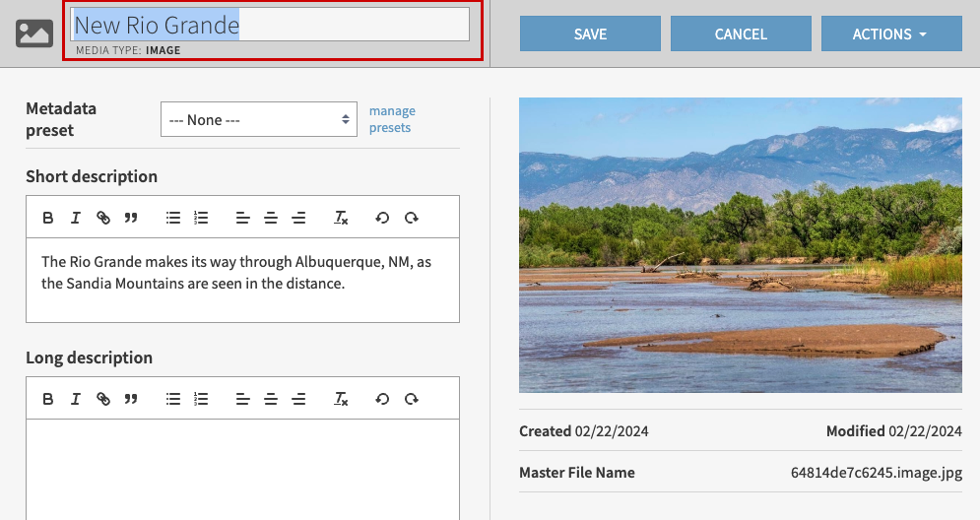The image size is (980, 520).
Task: Apply bulleted list in Short description
Action: (x=173, y=218)
